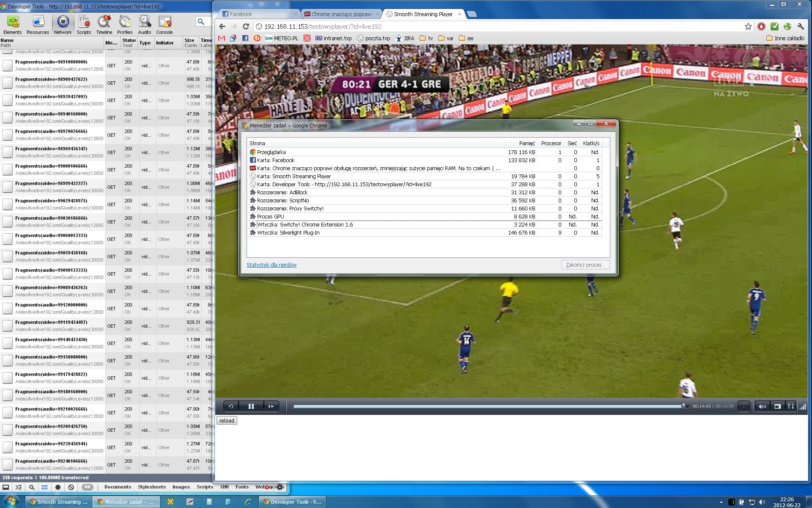
Task: Click the video seek bar handle
Action: pyautogui.click(x=683, y=406)
